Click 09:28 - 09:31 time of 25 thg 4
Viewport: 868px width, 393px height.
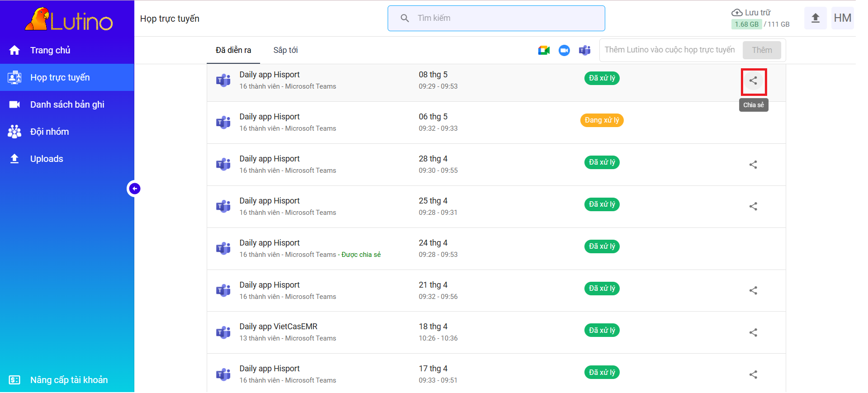(x=438, y=213)
